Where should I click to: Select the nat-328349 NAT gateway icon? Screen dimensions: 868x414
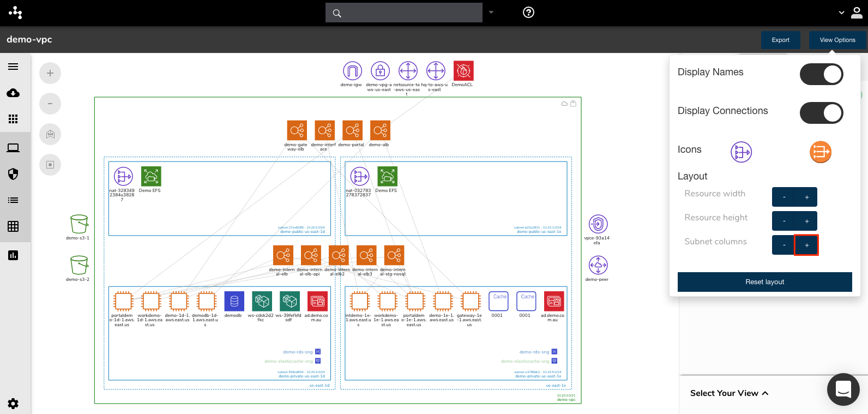coord(123,177)
